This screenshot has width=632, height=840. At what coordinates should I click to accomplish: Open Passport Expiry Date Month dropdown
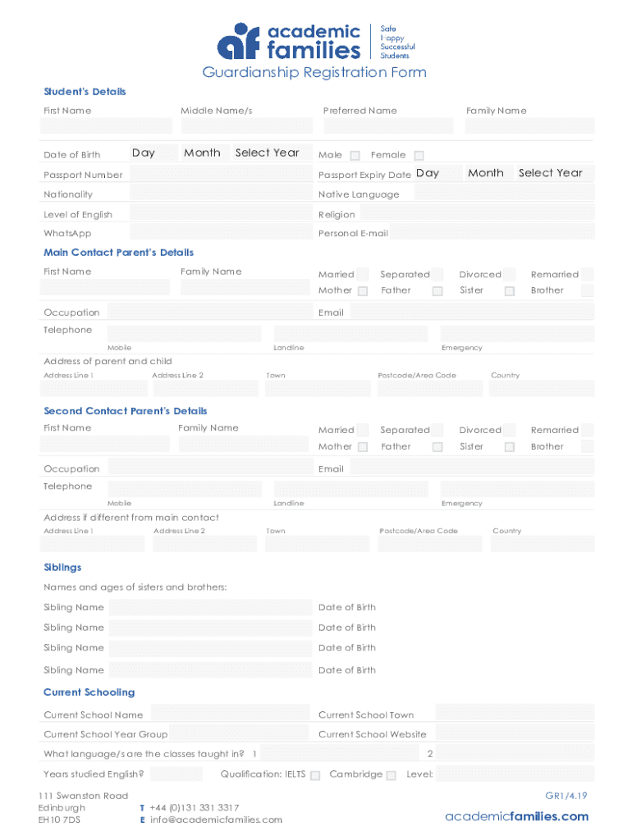(487, 173)
